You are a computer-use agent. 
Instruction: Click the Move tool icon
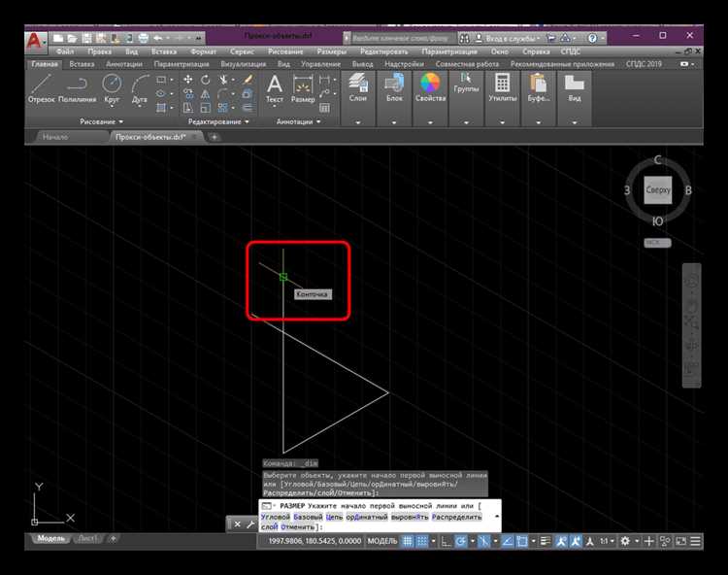click(x=188, y=80)
